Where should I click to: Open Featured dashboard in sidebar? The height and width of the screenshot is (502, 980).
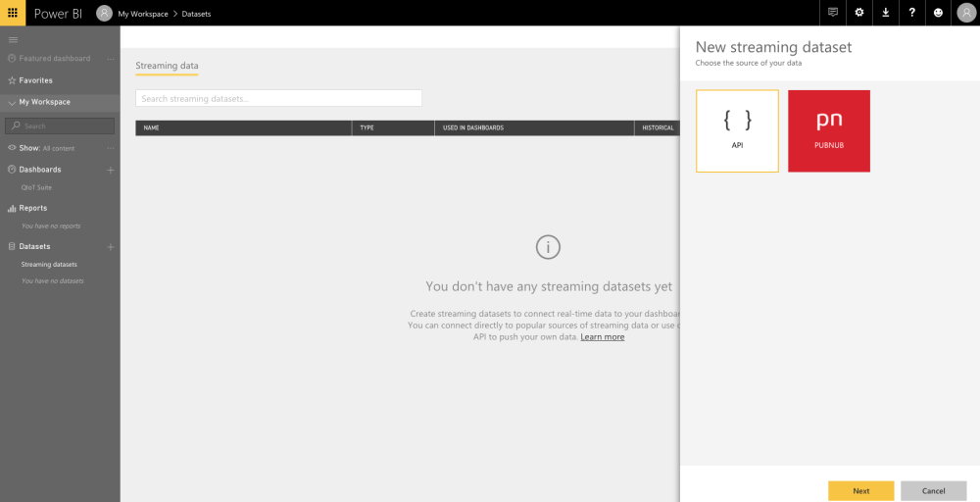tap(54, 59)
